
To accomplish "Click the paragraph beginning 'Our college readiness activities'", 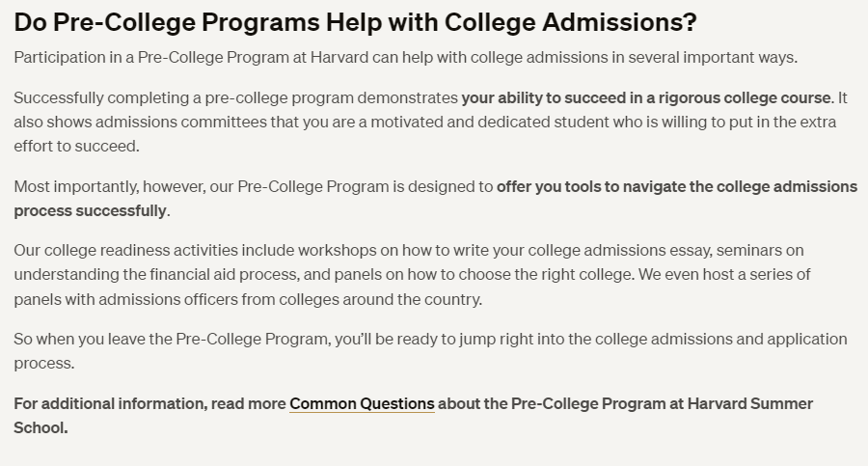I will tap(412, 274).
